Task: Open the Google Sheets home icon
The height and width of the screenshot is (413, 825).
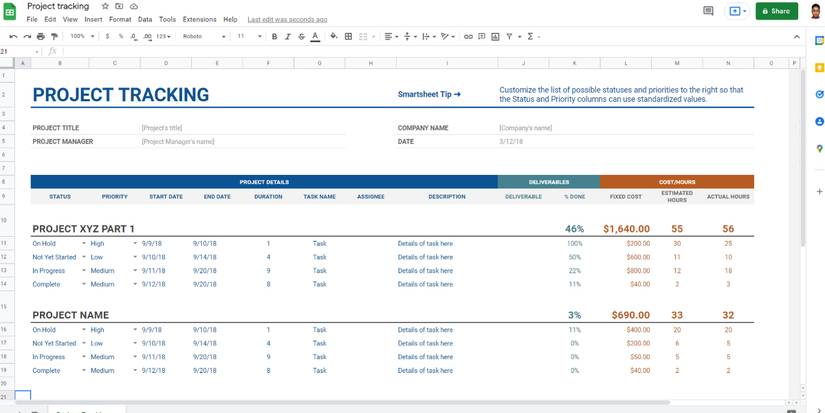Action: [9, 11]
